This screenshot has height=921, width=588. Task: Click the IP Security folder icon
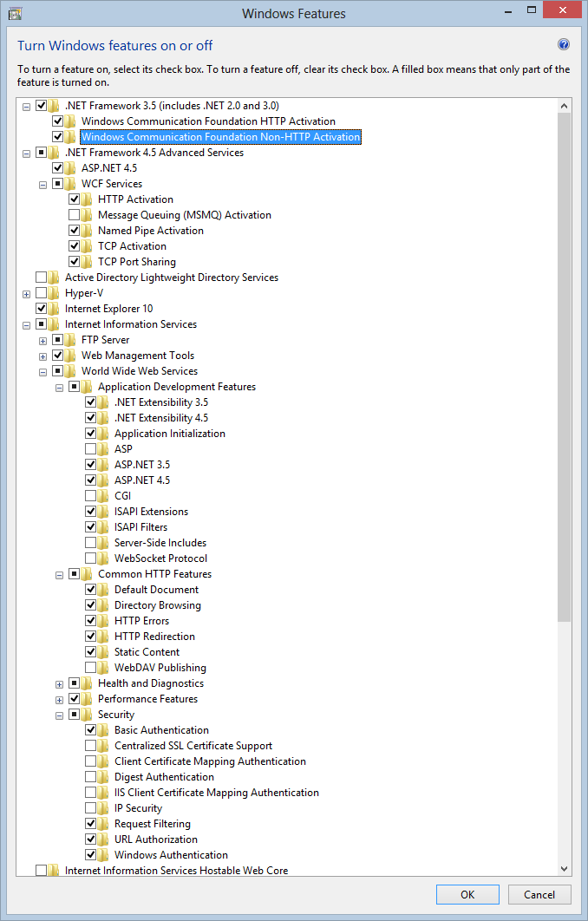(x=104, y=808)
